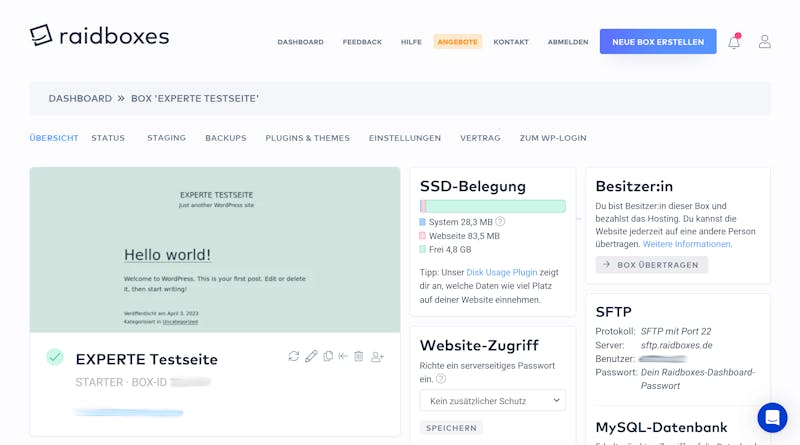Click the raidboxes logo
The image size is (800, 445).
click(x=99, y=36)
